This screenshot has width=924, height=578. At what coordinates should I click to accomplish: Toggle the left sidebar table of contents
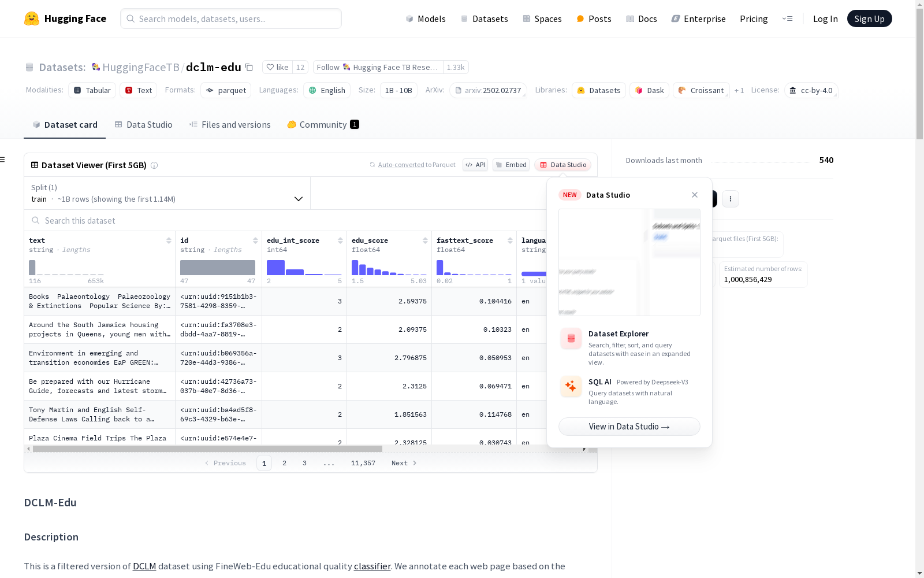coord(3,160)
